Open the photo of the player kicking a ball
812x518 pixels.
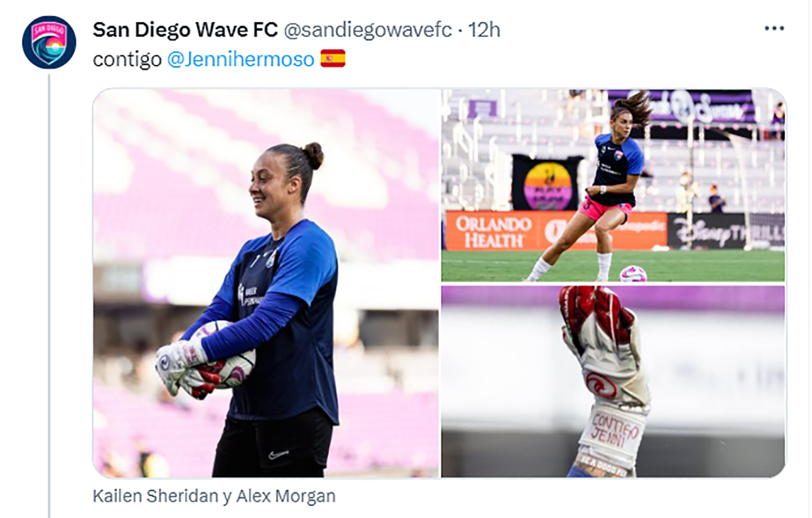click(x=613, y=185)
